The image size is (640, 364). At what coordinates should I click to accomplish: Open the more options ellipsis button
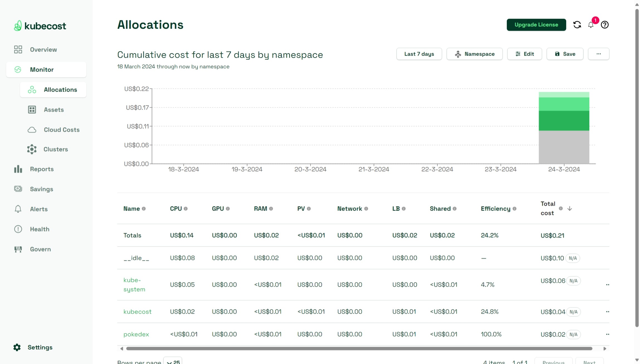598,54
